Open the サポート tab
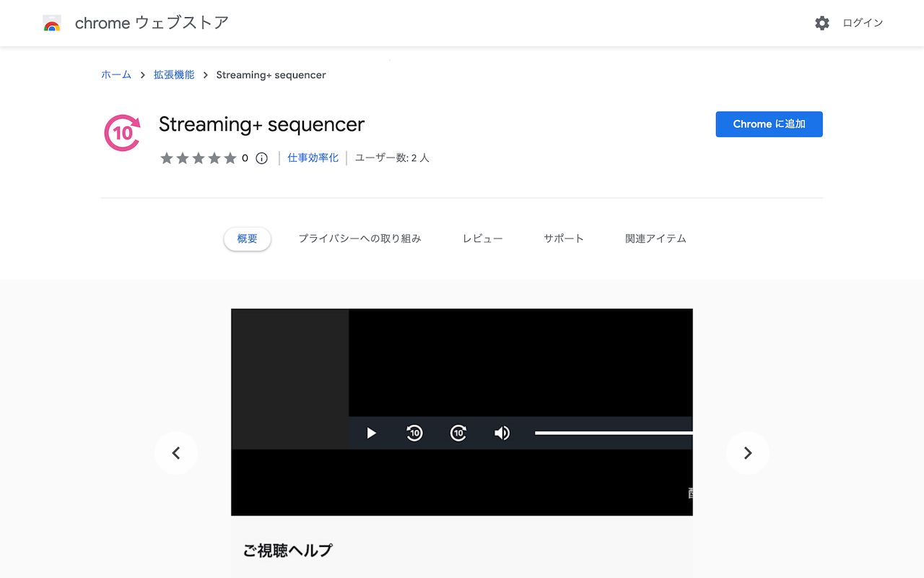924x578 pixels. pyautogui.click(x=563, y=238)
